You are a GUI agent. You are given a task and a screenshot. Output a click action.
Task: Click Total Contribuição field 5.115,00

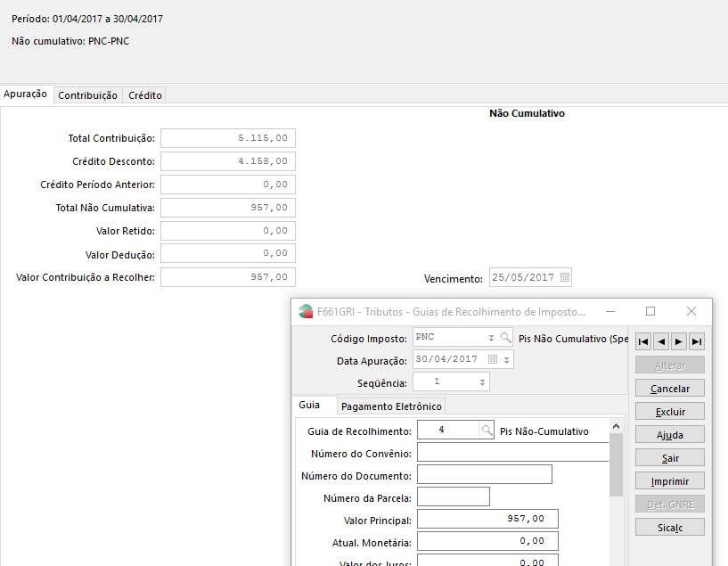point(228,138)
